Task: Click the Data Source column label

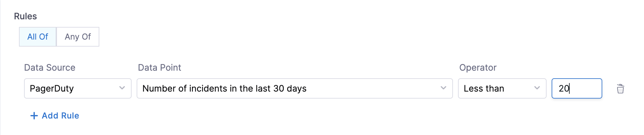Action: point(50,67)
